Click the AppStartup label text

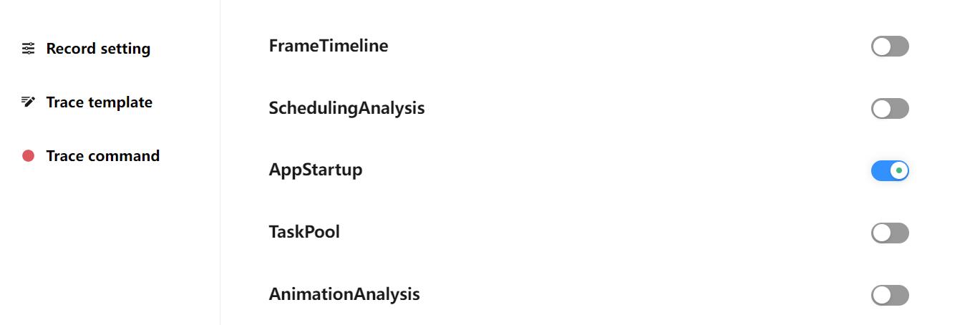(x=316, y=170)
